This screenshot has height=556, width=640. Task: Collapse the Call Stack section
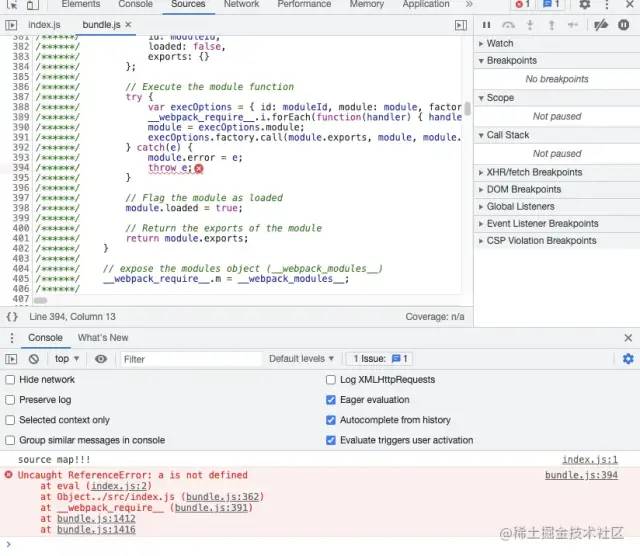pyautogui.click(x=557, y=135)
